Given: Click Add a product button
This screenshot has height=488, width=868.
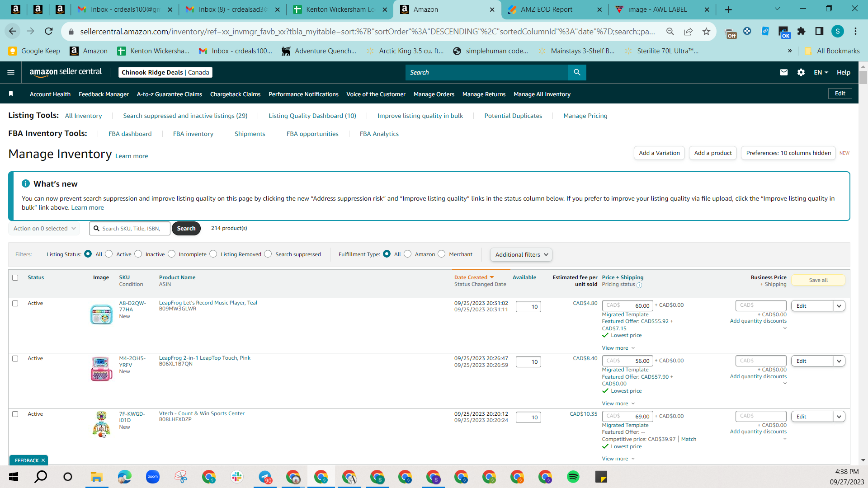Looking at the screenshot, I should point(713,153).
